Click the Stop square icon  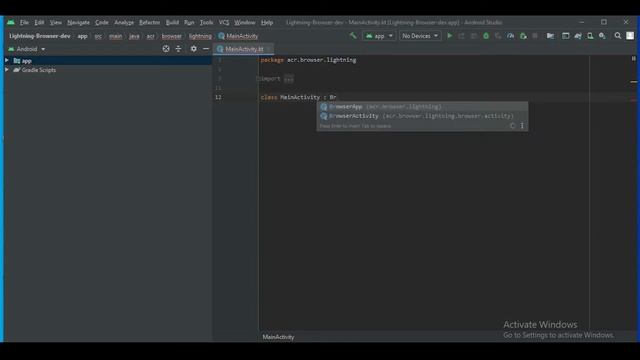(535, 36)
